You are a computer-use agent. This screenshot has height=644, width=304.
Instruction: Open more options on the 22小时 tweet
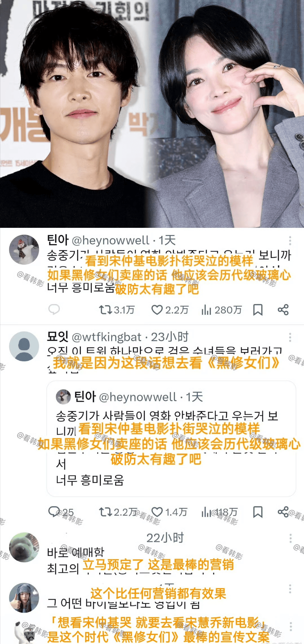(290, 538)
